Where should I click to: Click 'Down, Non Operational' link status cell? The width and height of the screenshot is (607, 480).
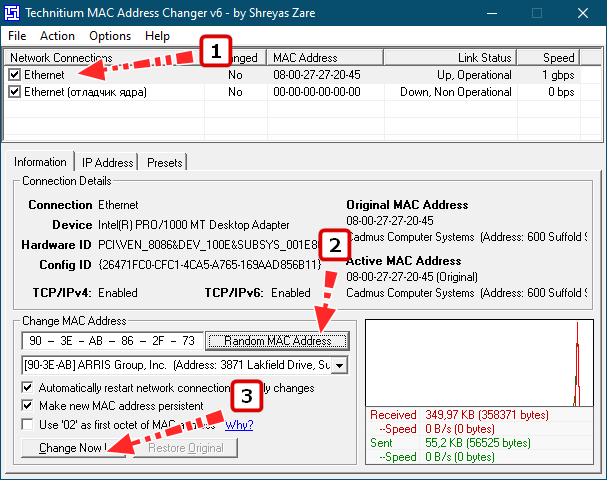tap(456, 92)
